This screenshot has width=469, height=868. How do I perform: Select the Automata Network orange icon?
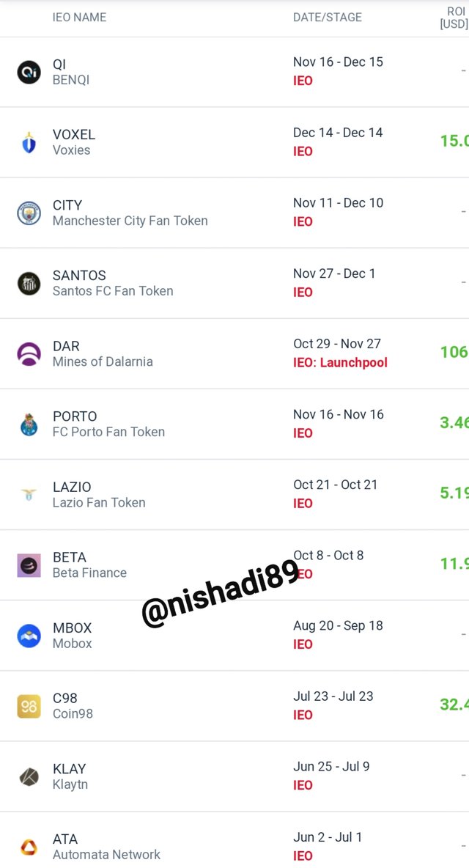click(x=29, y=847)
